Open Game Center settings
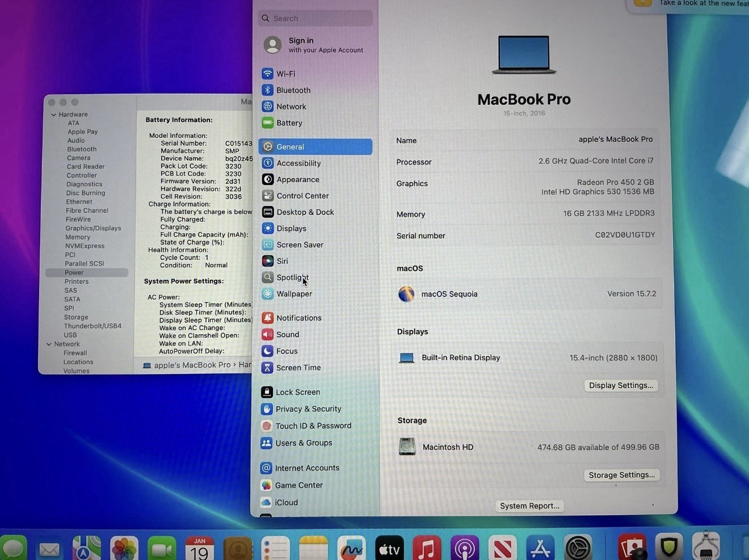This screenshot has height=560, width=749. (x=298, y=485)
